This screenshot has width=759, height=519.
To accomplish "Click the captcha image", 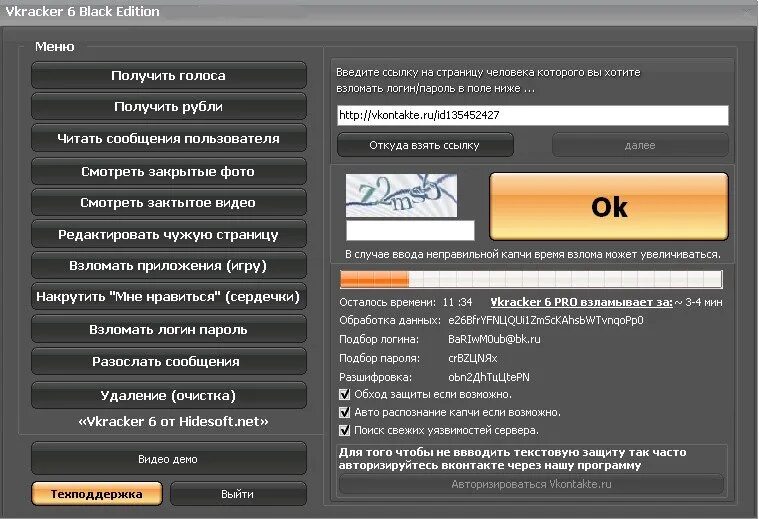I will click(401, 195).
